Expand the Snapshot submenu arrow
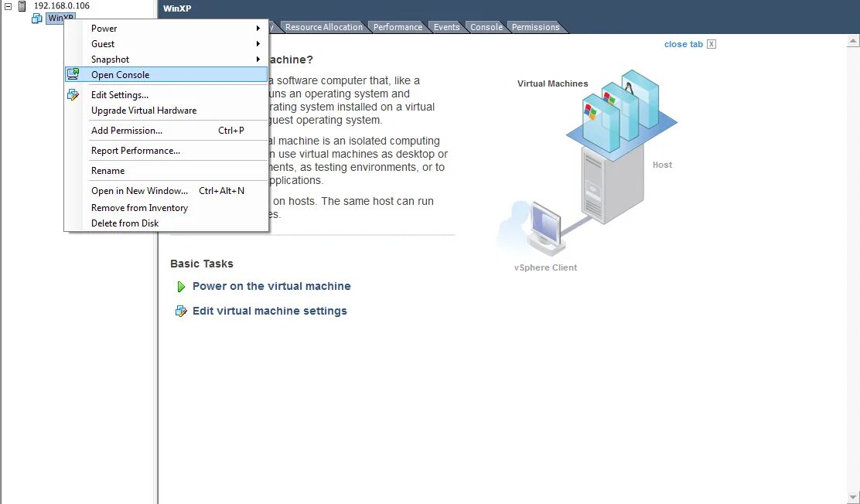This screenshot has width=860, height=504. [258, 60]
